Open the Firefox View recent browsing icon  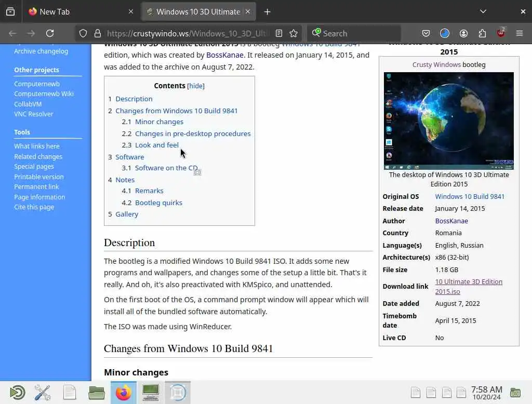coord(10,12)
